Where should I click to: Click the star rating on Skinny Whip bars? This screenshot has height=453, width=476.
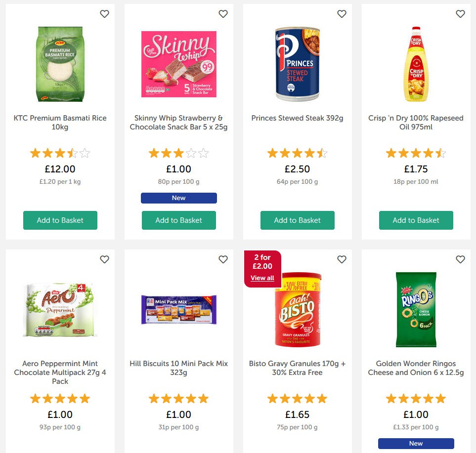click(x=178, y=153)
